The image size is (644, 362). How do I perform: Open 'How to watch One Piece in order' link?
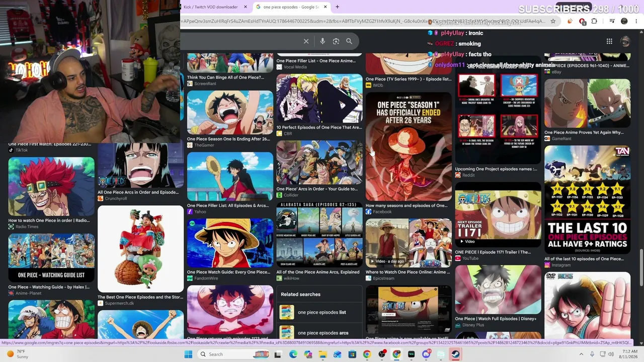tap(49, 220)
